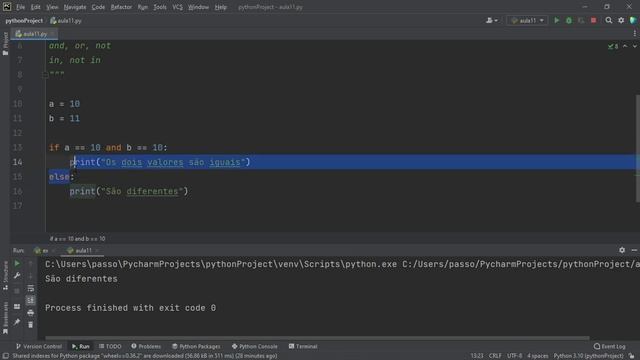Open the Navigate menu
640x360 pixels.
(75, 7)
